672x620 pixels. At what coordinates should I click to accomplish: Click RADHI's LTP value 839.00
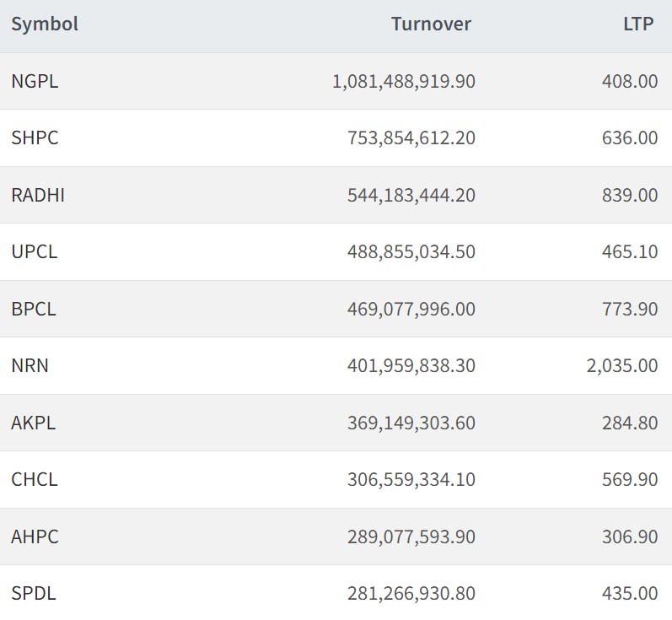pyautogui.click(x=630, y=195)
